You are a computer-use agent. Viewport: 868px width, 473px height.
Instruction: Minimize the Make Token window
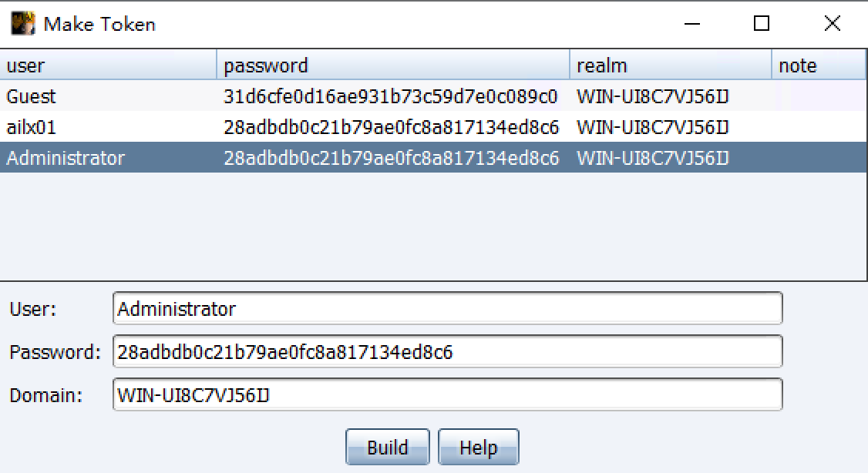(692, 24)
